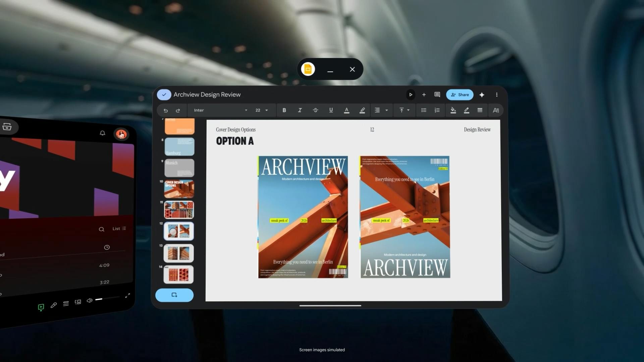
Task: Undo the last action
Action: coord(166,110)
